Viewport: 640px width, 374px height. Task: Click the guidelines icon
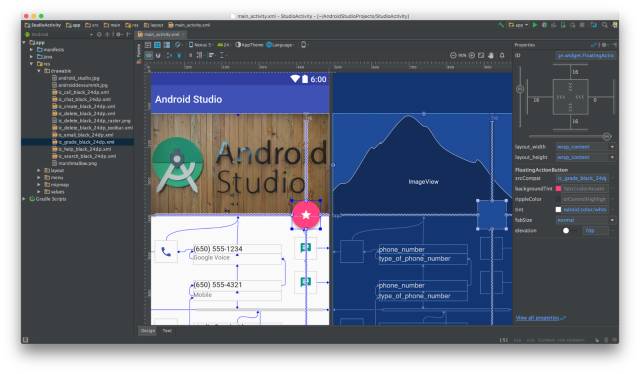click(x=222, y=55)
